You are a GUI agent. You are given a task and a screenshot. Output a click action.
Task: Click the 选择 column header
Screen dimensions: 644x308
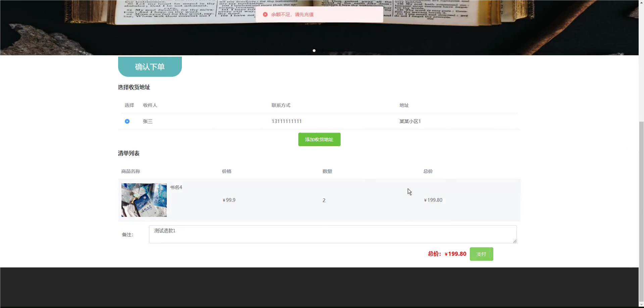click(129, 105)
